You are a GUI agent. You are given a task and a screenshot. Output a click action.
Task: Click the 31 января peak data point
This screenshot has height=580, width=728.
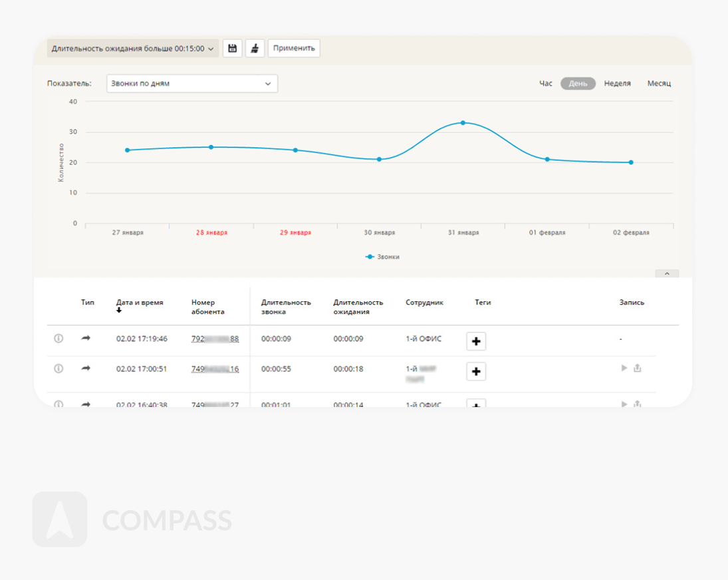point(463,122)
